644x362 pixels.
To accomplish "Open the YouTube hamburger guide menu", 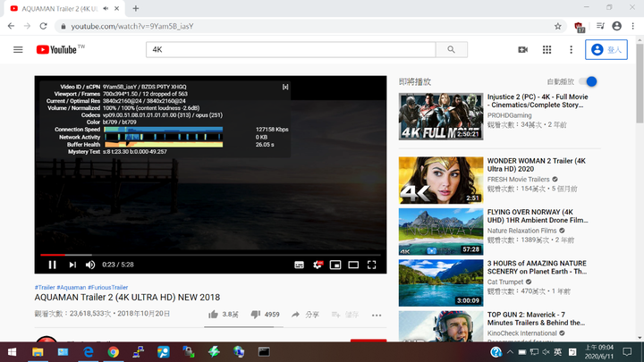I will click(18, 50).
